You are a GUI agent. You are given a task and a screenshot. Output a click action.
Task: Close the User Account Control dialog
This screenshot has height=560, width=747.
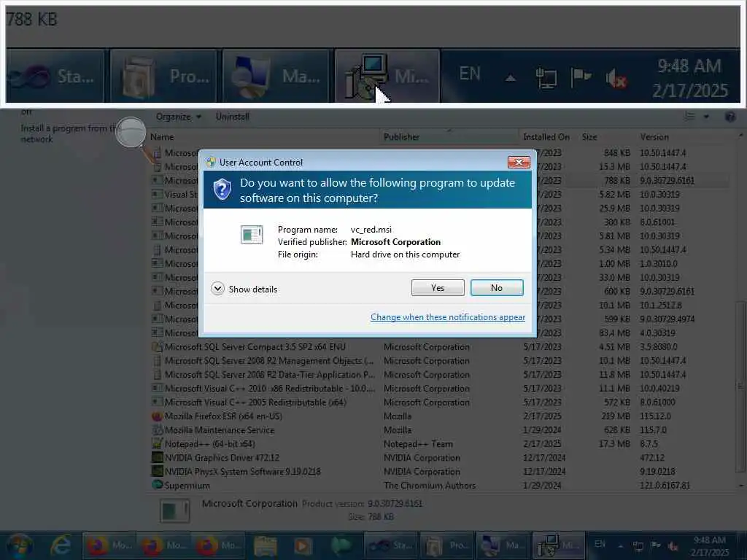(519, 163)
